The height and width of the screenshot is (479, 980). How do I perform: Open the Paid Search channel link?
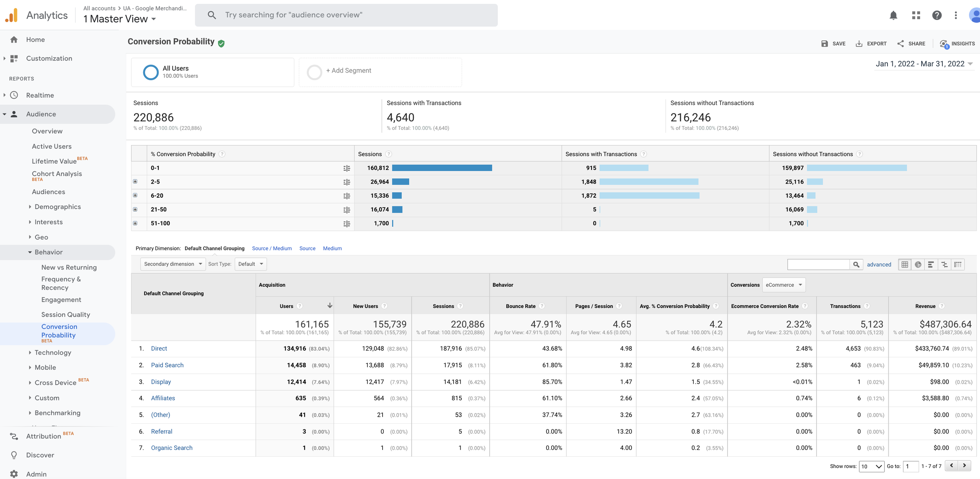pyautogui.click(x=167, y=365)
